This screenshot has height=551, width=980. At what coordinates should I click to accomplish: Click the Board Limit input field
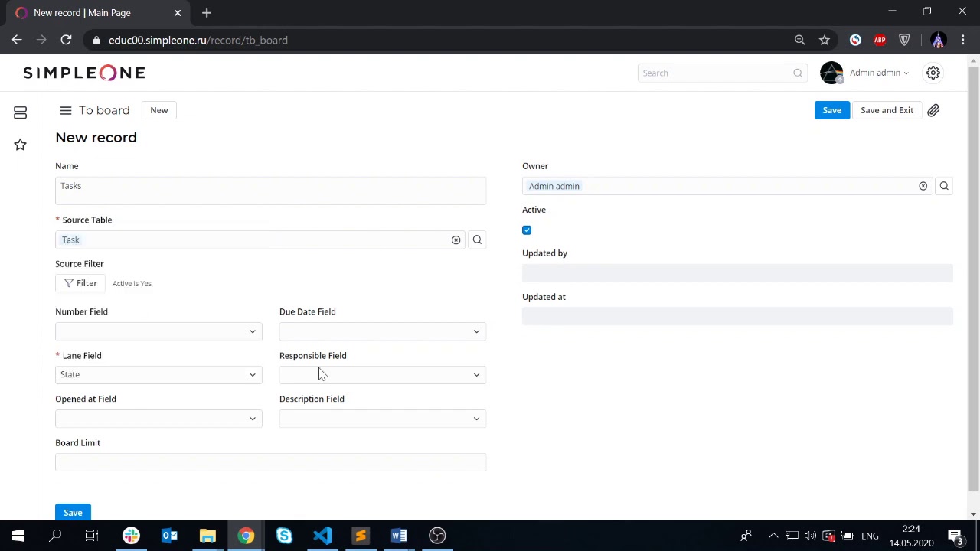pyautogui.click(x=270, y=462)
